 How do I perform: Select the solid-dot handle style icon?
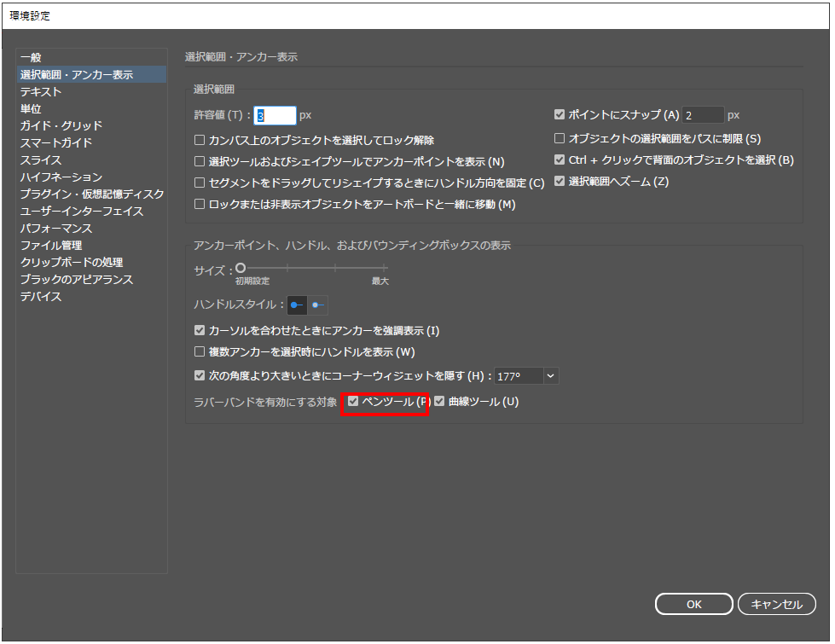click(297, 305)
